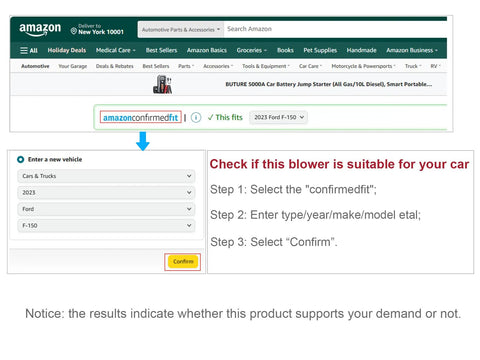Open Pet Supplies
480x360 pixels.
320,50
